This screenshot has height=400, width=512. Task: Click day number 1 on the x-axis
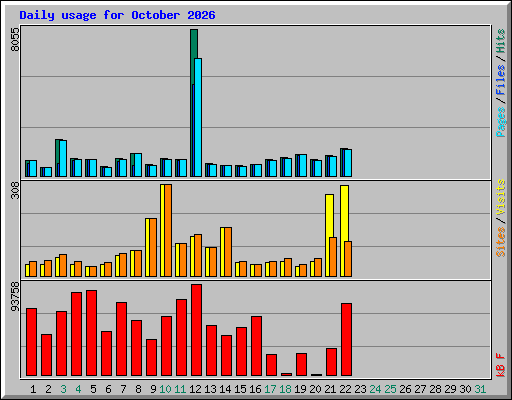33,389
